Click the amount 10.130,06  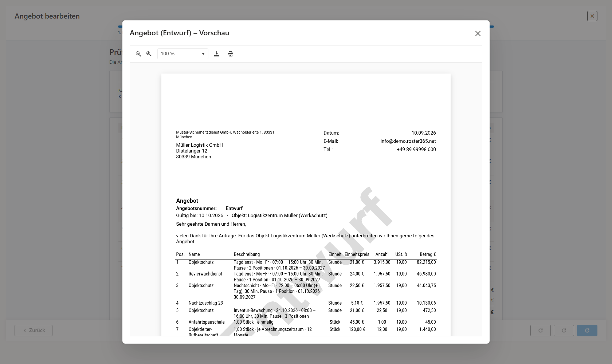426,303
